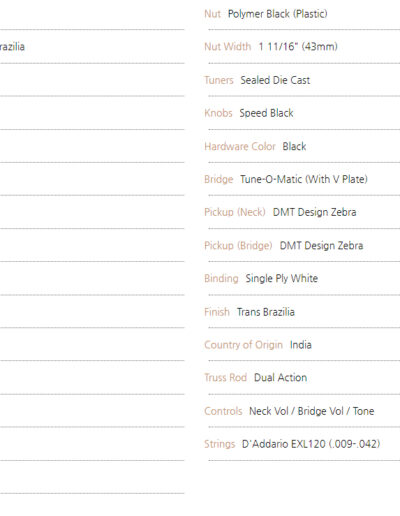Select DMT Design Zebra bridge pickup value

(x=321, y=246)
